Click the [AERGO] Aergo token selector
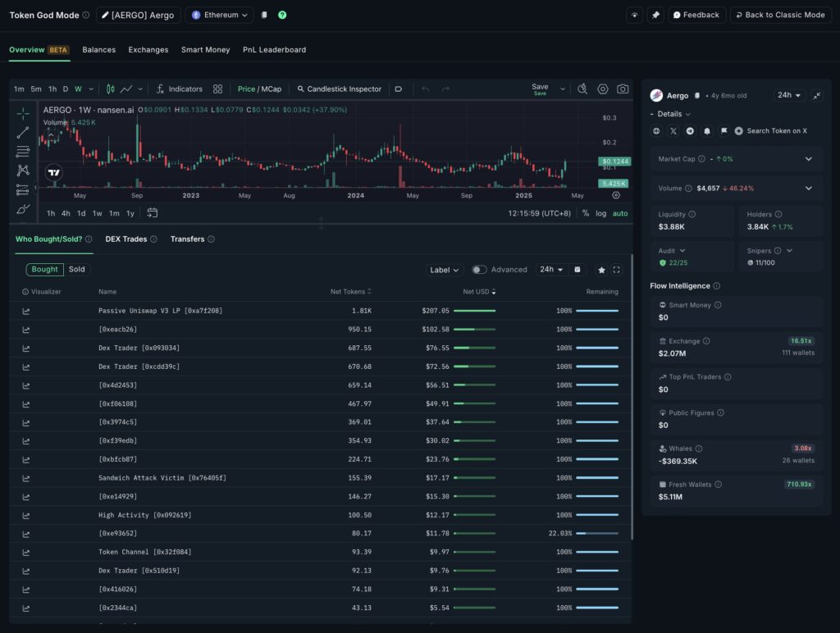This screenshot has height=633, width=840. (138, 15)
